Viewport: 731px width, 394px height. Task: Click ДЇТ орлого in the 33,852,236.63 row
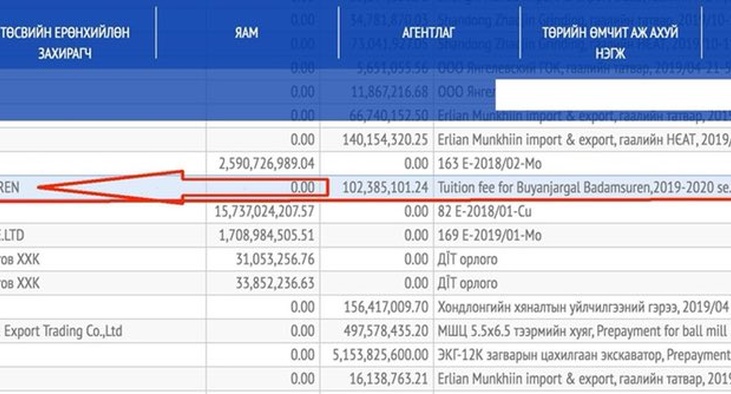(x=467, y=283)
